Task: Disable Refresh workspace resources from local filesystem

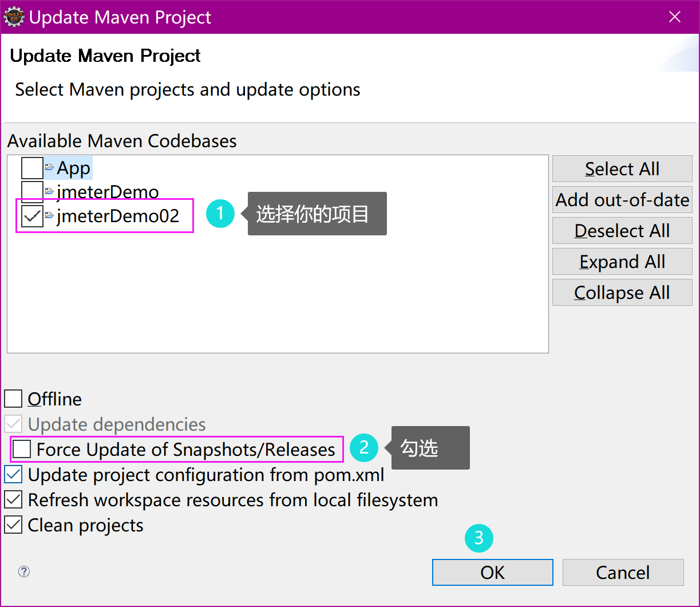Action: tap(13, 499)
